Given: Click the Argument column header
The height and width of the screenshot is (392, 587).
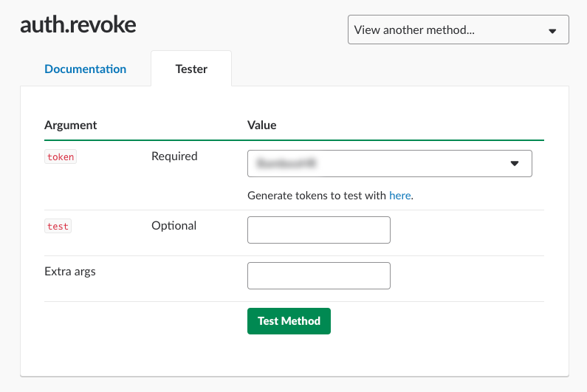Looking at the screenshot, I should coord(71,125).
